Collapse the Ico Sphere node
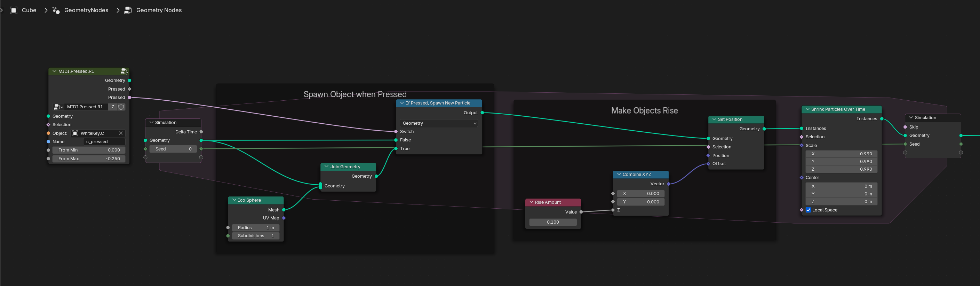The image size is (980, 286). point(234,200)
